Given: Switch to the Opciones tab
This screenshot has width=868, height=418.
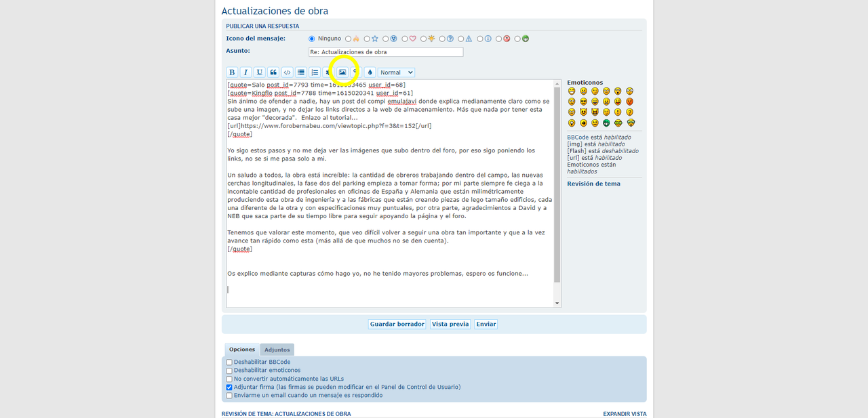Looking at the screenshot, I should tap(242, 350).
